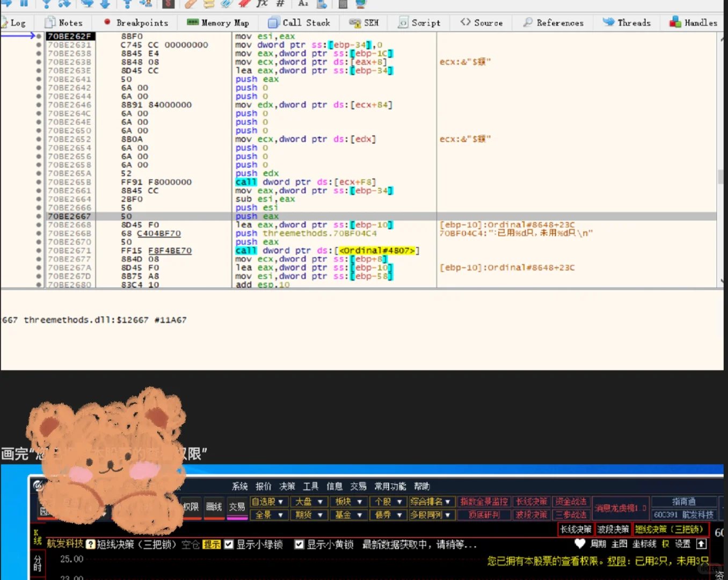Open the 大盘 dropdown menu

(309, 502)
